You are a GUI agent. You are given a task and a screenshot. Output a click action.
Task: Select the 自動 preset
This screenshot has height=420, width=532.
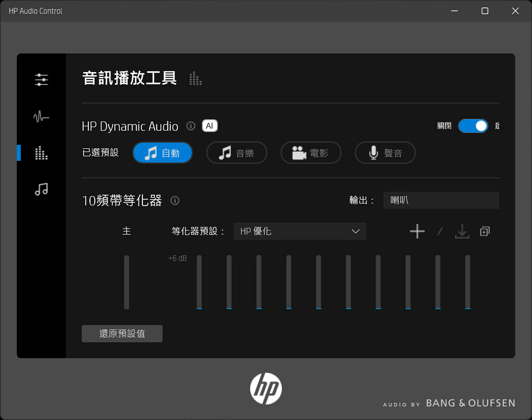[163, 153]
